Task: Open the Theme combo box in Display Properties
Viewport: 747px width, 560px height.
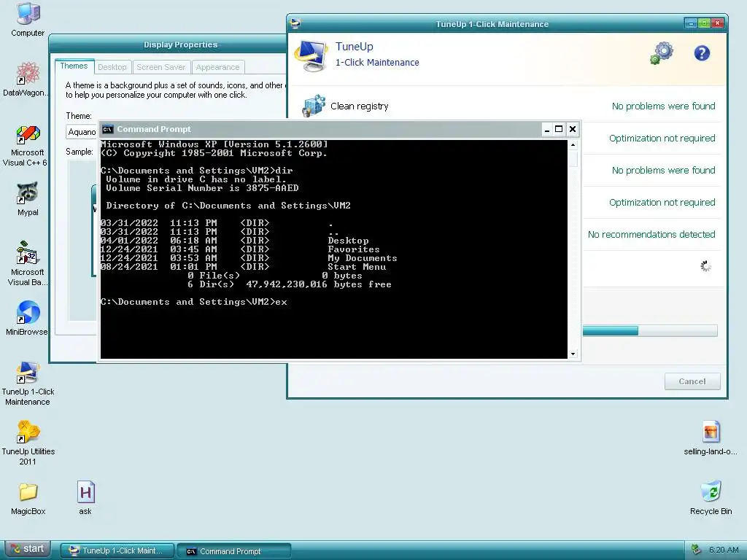Action: point(82,132)
